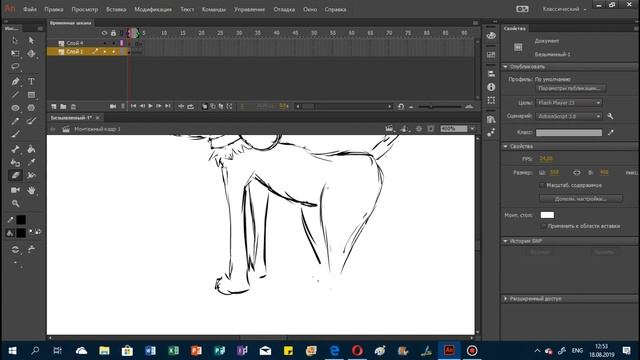This screenshot has height=360, width=640.
Task: Open the stage zoom percentage dropdown
Action: [472, 129]
